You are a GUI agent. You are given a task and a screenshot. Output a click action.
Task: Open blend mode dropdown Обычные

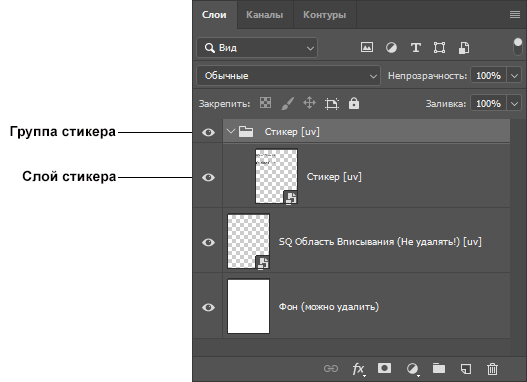coord(288,76)
